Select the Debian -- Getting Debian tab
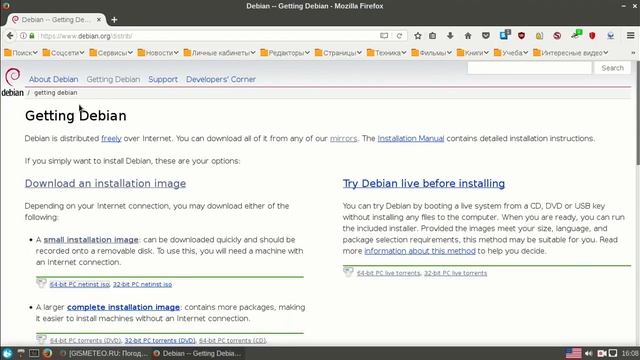640x360 pixels. tap(56, 20)
